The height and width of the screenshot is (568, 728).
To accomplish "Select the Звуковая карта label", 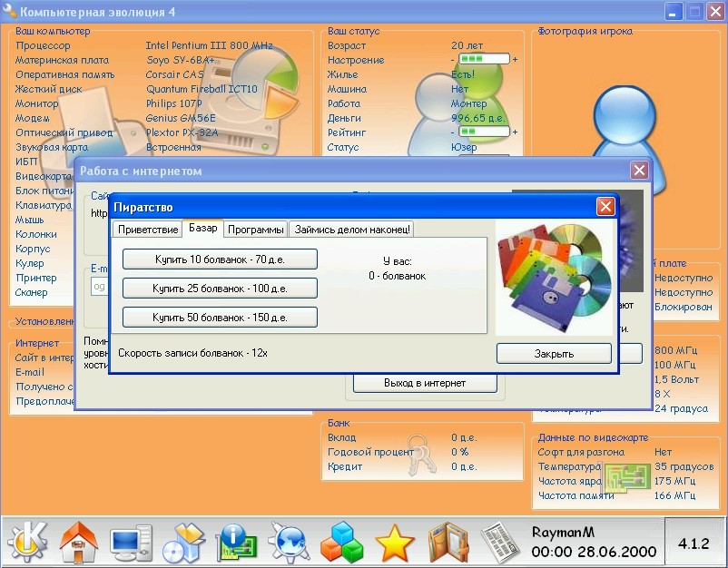I will coord(52,147).
